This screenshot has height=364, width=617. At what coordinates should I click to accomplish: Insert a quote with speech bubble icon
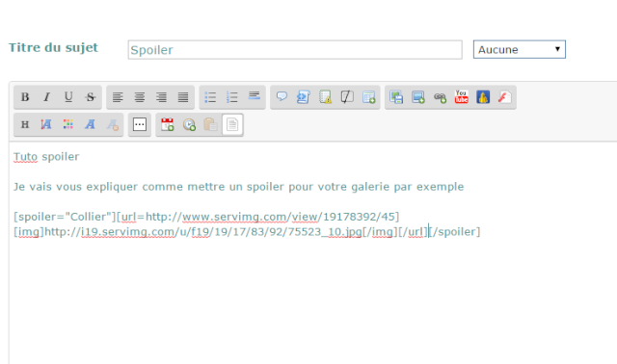click(x=282, y=96)
